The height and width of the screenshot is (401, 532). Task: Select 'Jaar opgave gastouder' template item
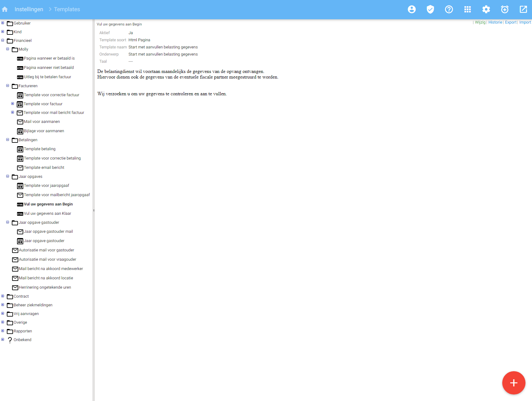(44, 241)
